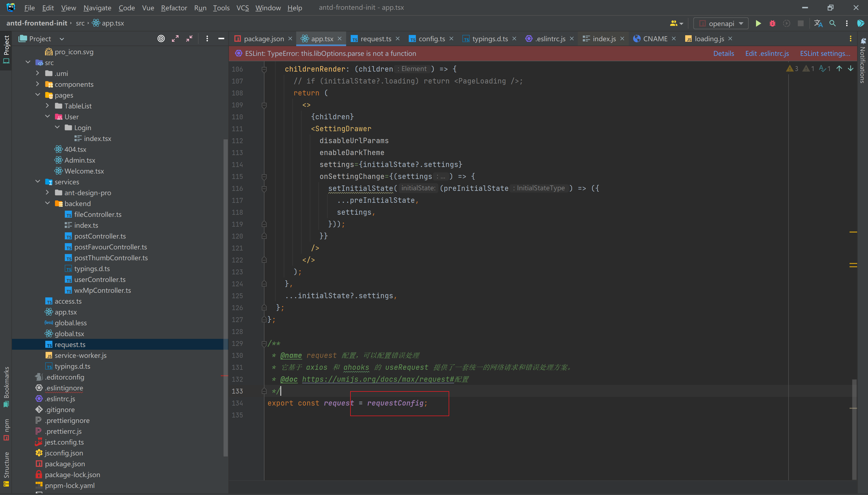Select opened file in Project tree

tap(161, 39)
